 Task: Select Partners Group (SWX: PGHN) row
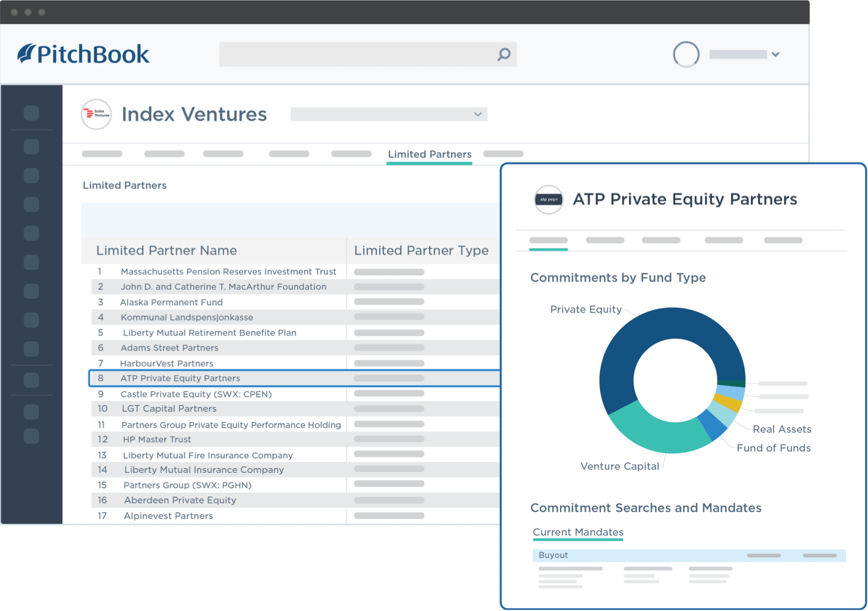point(295,485)
